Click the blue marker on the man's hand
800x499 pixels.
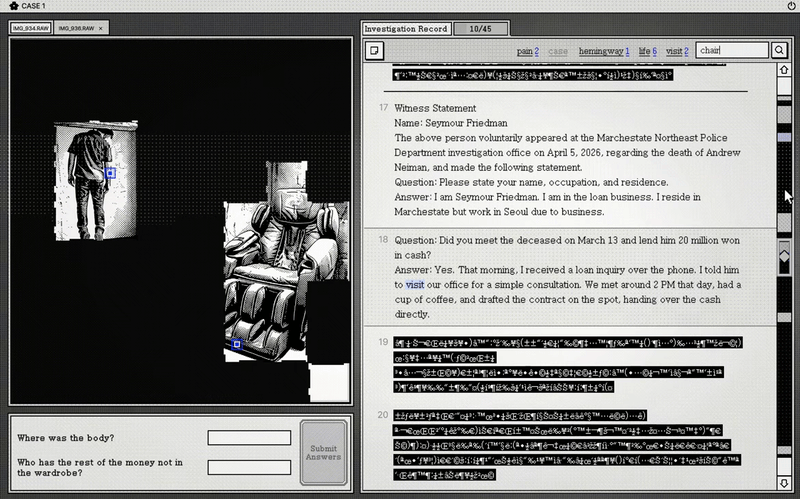[x=110, y=173]
